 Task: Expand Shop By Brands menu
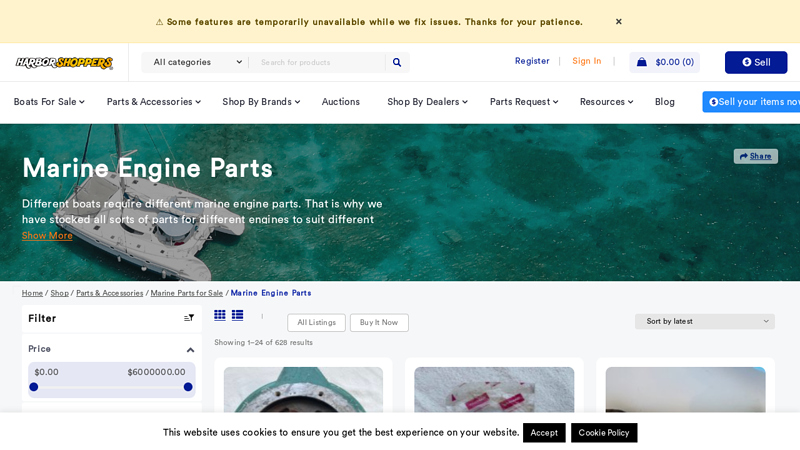pyautogui.click(x=261, y=102)
